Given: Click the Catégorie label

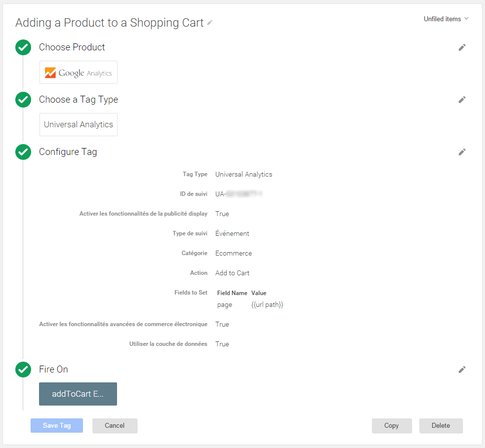Looking at the screenshot, I should click(x=195, y=253).
